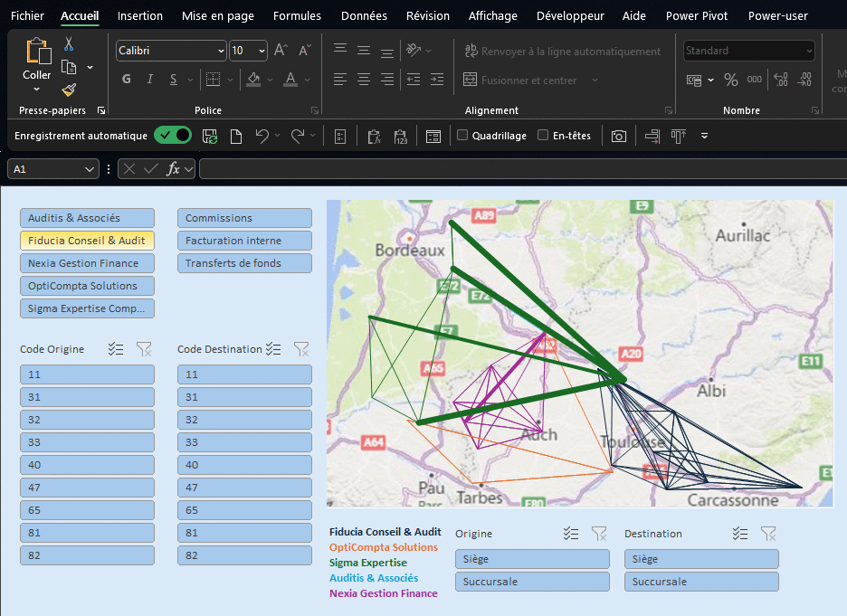847x616 pixels.
Task: Clear the Code Destination slicer filter
Action: (300, 349)
